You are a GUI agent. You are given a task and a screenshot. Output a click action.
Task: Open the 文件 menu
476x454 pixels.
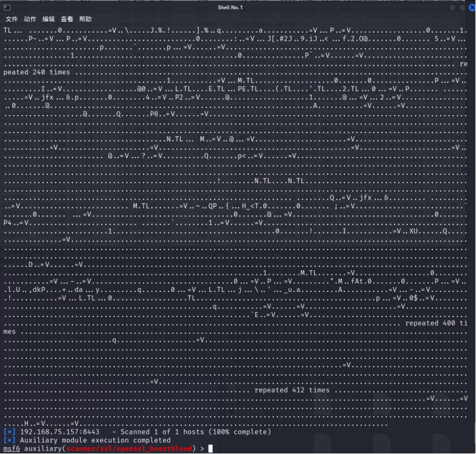[11, 19]
